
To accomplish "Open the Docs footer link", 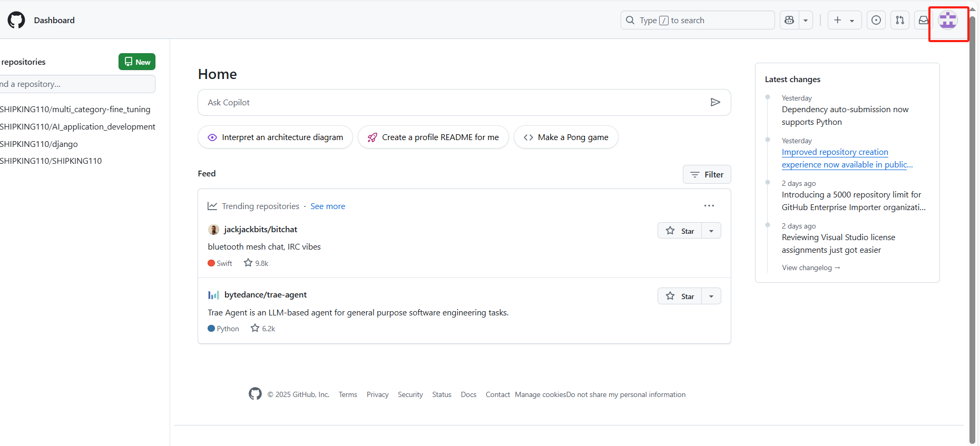I will [x=468, y=394].
